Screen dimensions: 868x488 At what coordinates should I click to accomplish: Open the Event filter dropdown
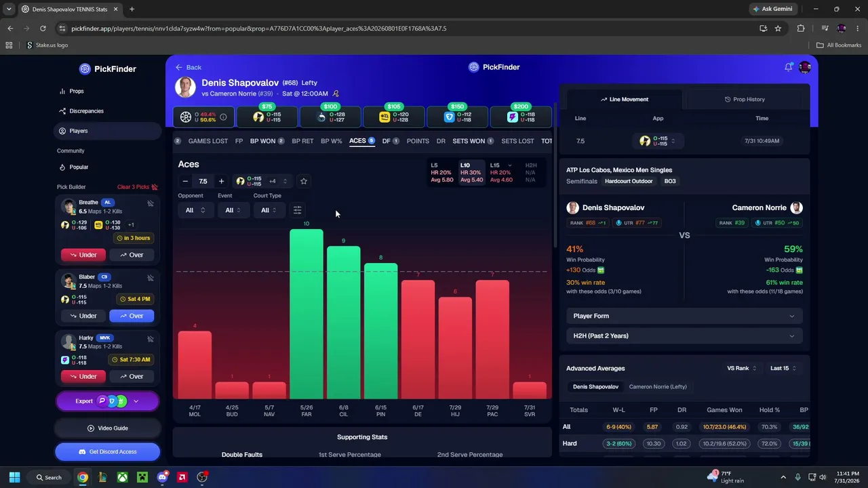[233, 210]
